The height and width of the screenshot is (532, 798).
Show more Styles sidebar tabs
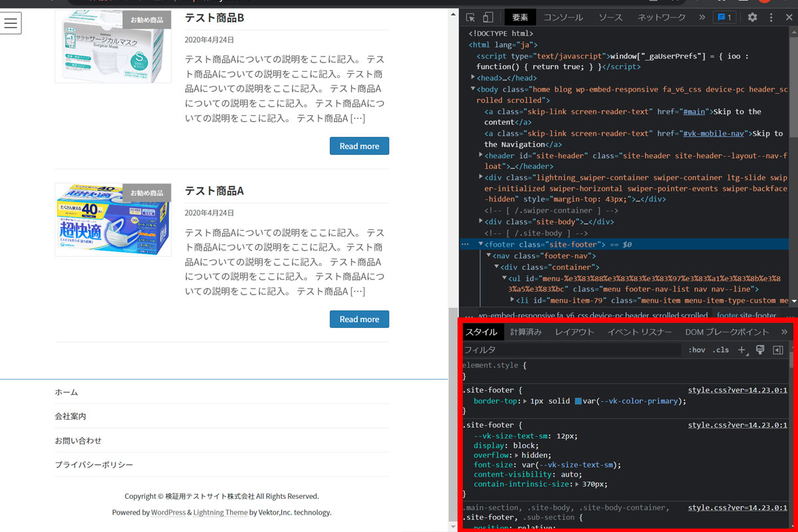(x=784, y=332)
